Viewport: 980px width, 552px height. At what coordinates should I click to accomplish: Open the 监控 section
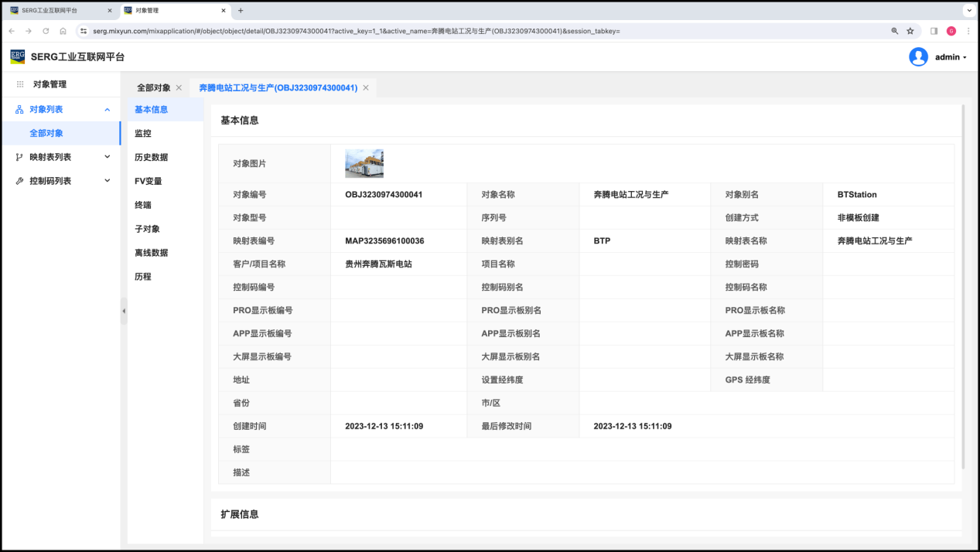pos(143,134)
